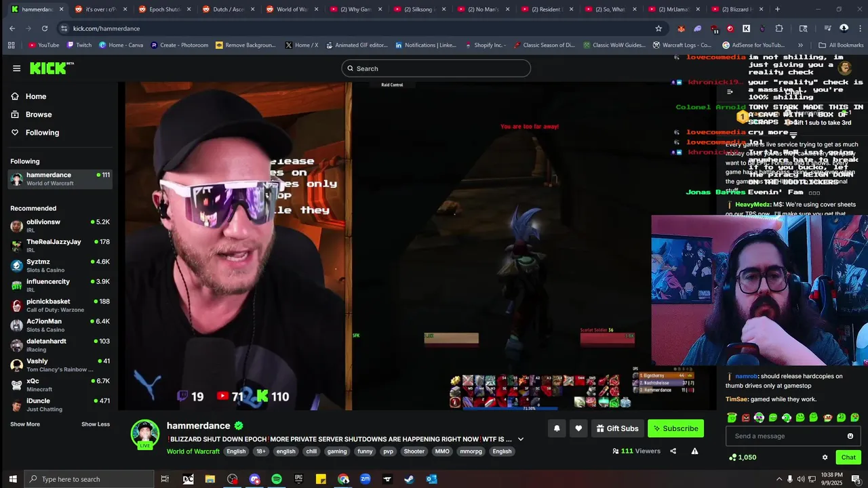Click the 18+ stream tag
The image size is (868, 488).
point(261,451)
